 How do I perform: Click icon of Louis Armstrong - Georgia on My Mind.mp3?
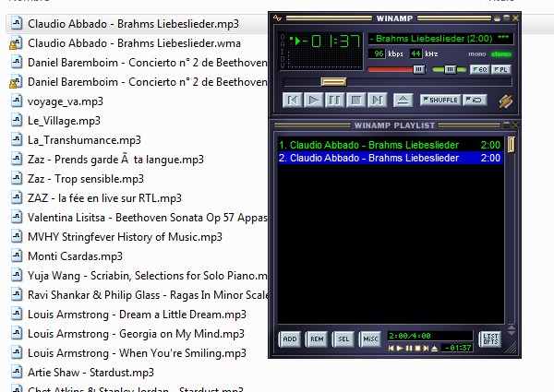click(x=17, y=334)
